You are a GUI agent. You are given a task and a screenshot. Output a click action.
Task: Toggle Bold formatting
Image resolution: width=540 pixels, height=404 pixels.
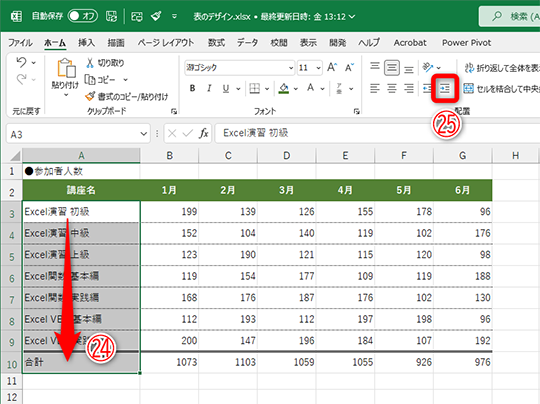193,89
